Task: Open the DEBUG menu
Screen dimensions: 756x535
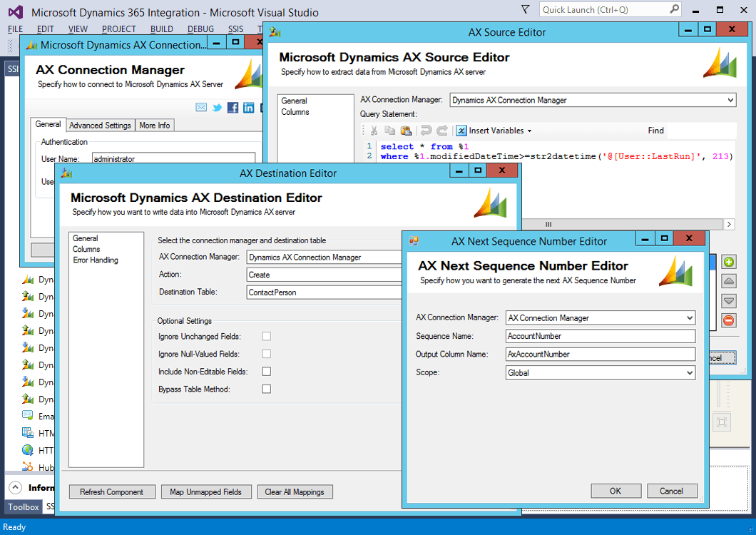Action: [200, 29]
